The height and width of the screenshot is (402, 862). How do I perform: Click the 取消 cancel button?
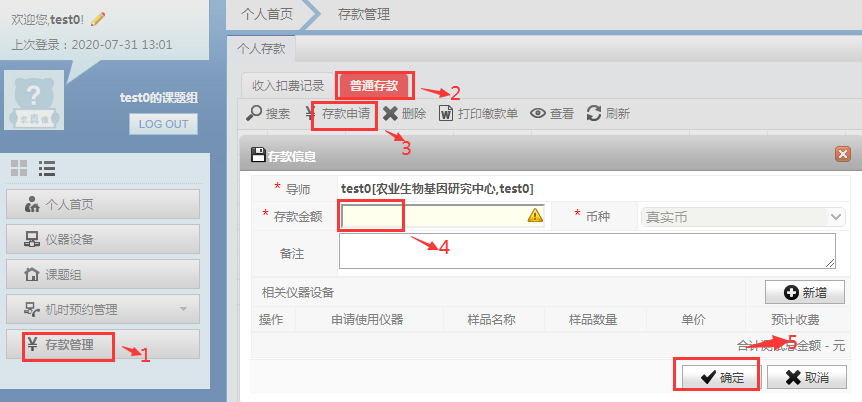[806, 377]
